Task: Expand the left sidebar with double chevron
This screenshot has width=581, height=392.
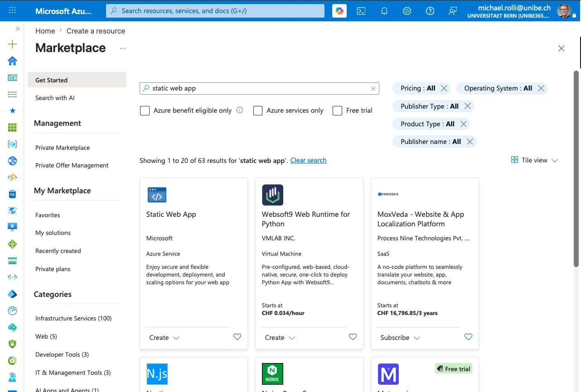Action: (x=18, y=29)
